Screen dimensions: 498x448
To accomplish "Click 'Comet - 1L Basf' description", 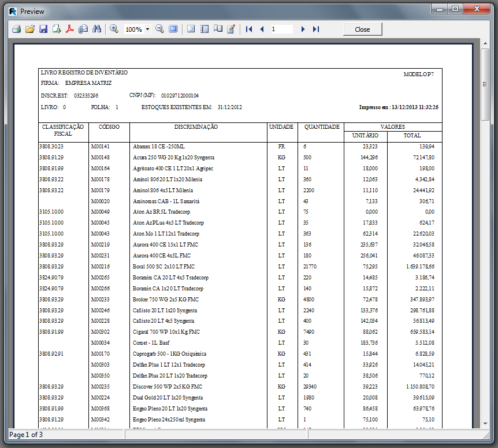I will (151, 343).
